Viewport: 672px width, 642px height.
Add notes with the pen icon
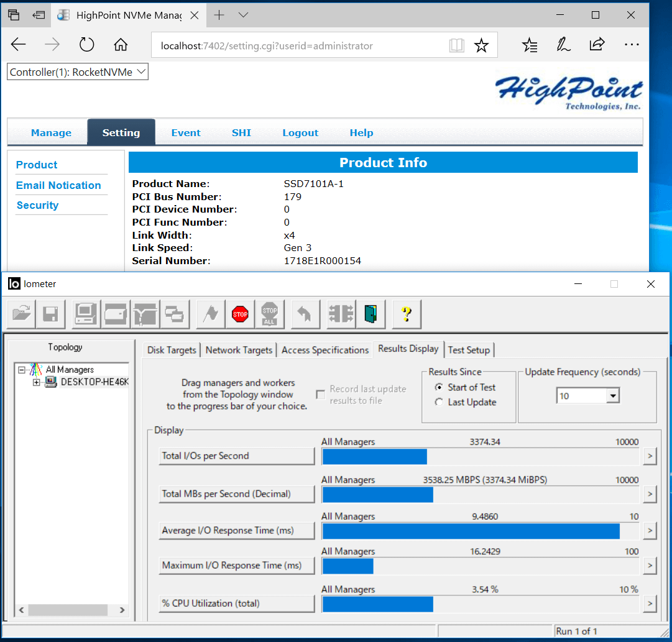click(563, 45)
